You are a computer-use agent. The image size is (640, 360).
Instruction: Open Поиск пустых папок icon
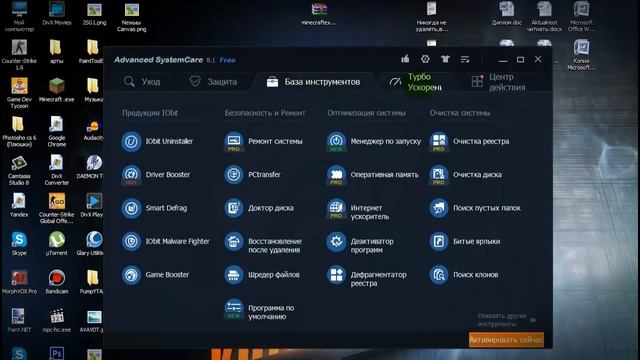click(439, 208)
